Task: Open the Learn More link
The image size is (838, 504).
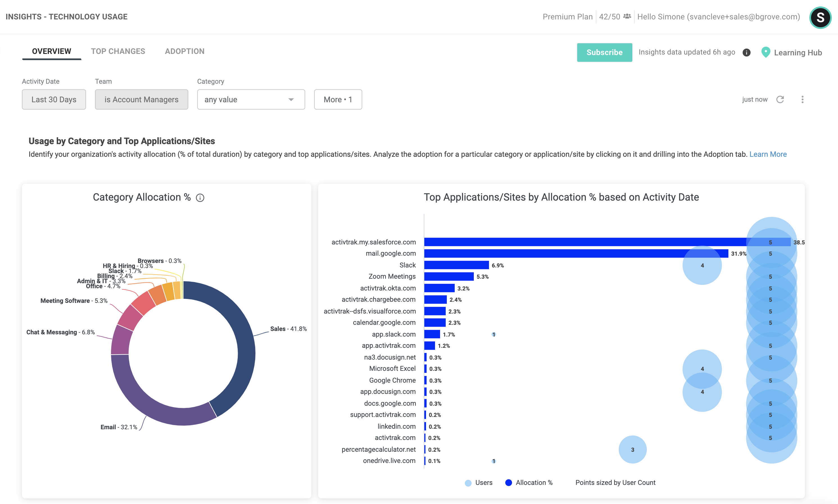Action: click(x=768, y=154)
